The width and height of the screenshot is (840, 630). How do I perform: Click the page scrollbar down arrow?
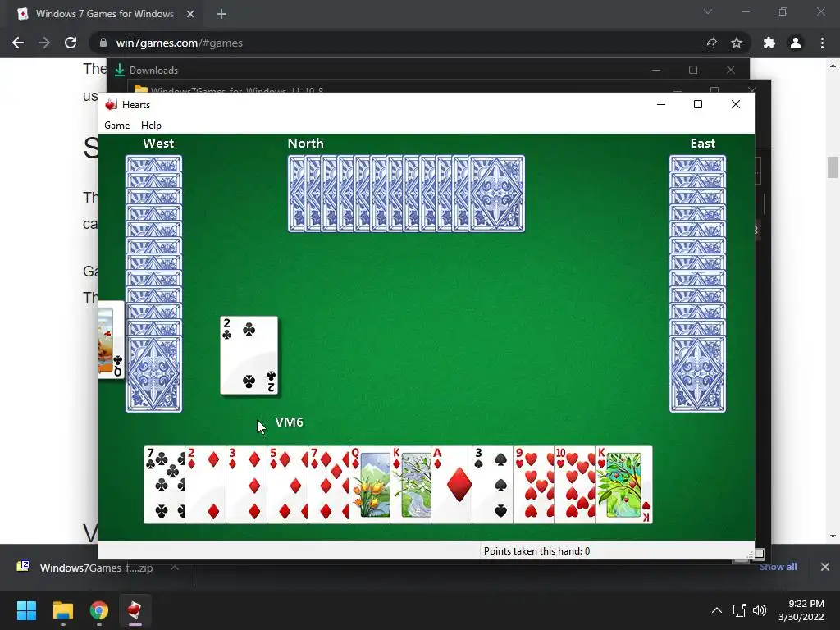(833, 536)
